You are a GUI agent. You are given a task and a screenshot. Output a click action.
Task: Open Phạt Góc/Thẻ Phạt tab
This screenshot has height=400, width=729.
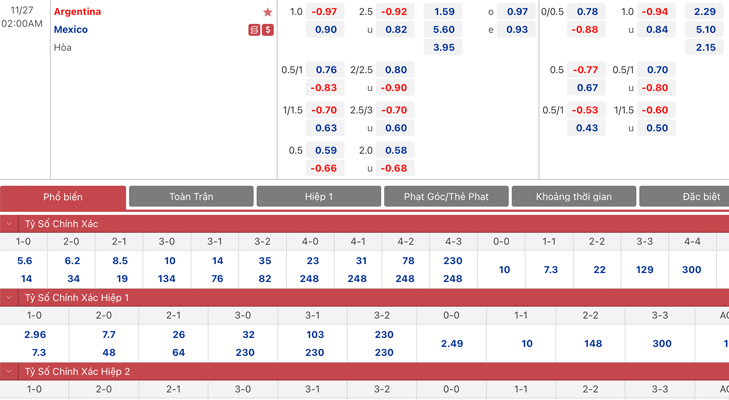click(446, 197)
